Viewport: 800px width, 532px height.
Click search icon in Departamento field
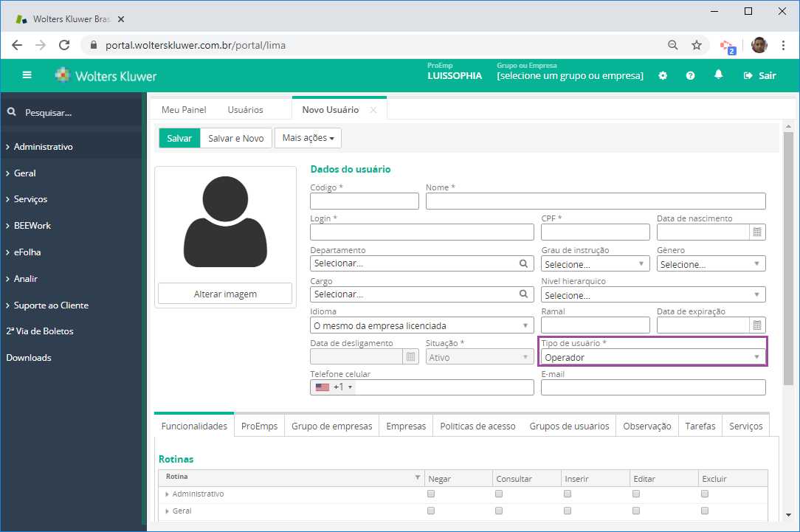pos(524,263)
